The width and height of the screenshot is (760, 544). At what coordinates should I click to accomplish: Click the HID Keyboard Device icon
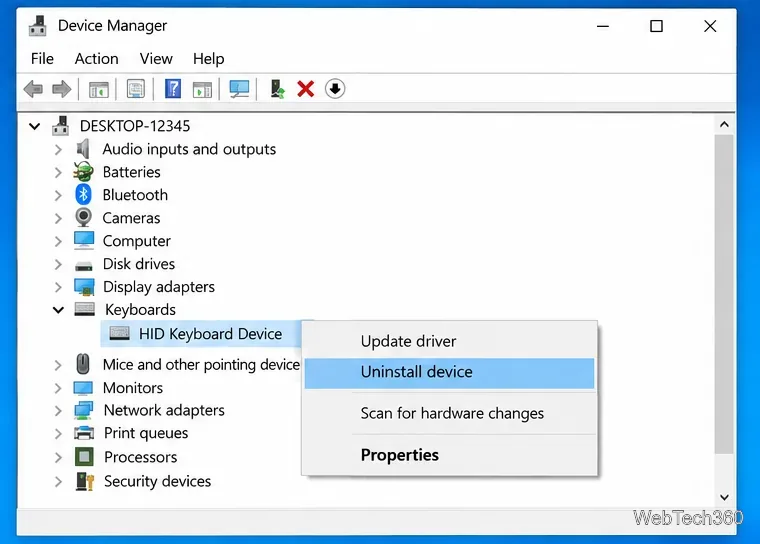point(119,333)
